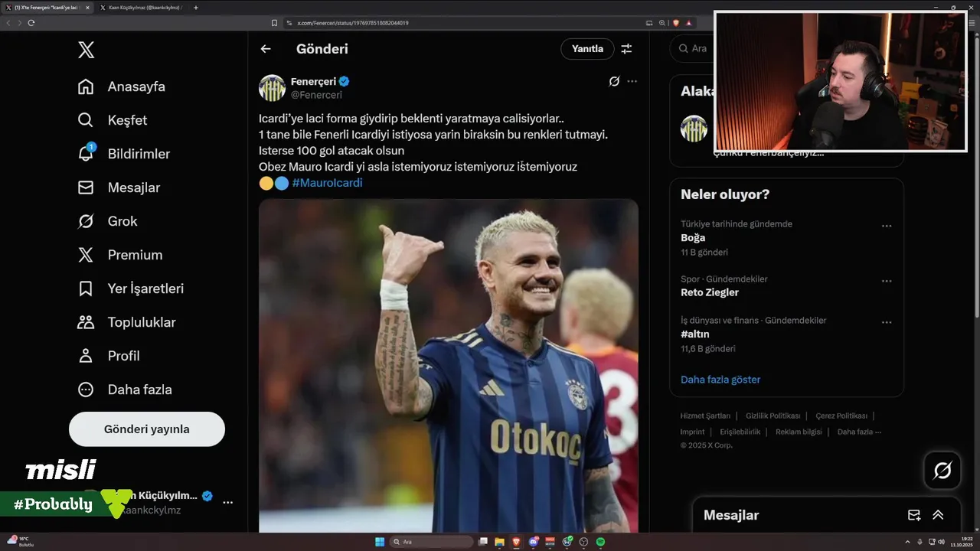
Task: Open Hizmet Şartları footer link
Action: coord(705,416)
